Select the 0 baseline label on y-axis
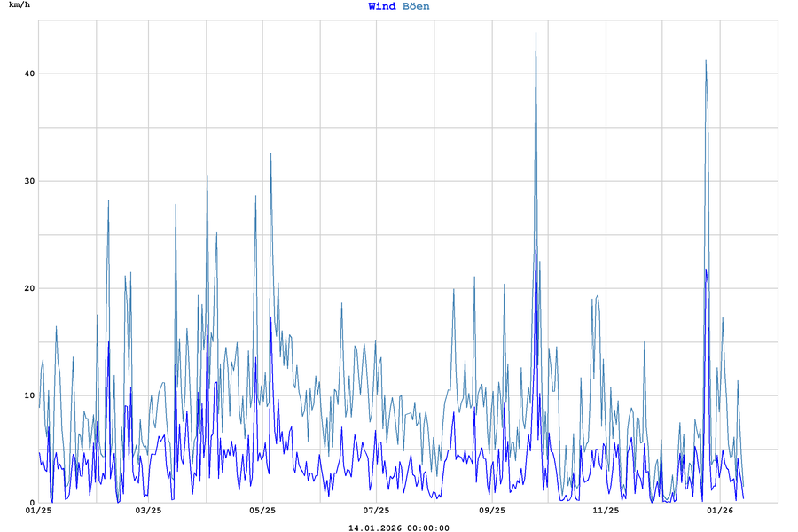Viewport: 798px width, 532px height. click(31, 503)
